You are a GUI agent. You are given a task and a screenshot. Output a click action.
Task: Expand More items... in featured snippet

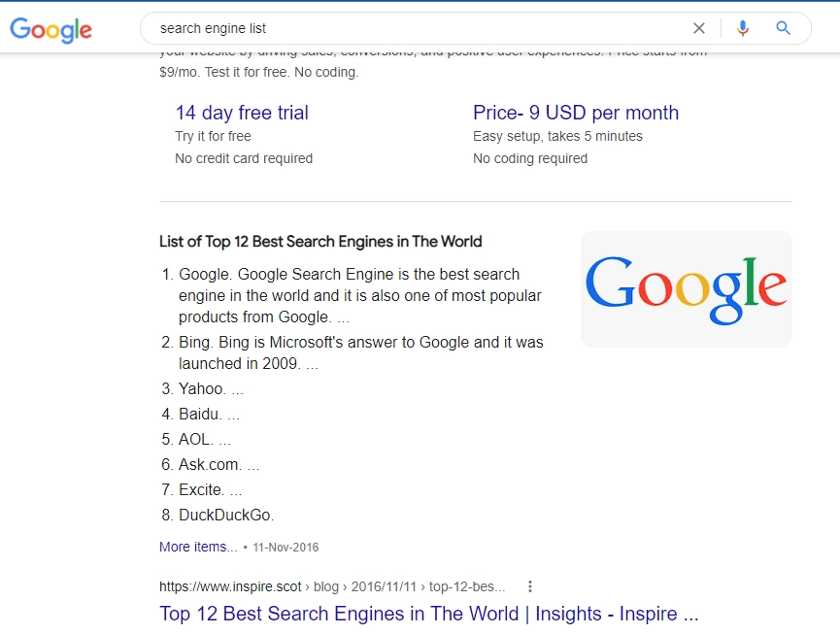pos(198,547)
